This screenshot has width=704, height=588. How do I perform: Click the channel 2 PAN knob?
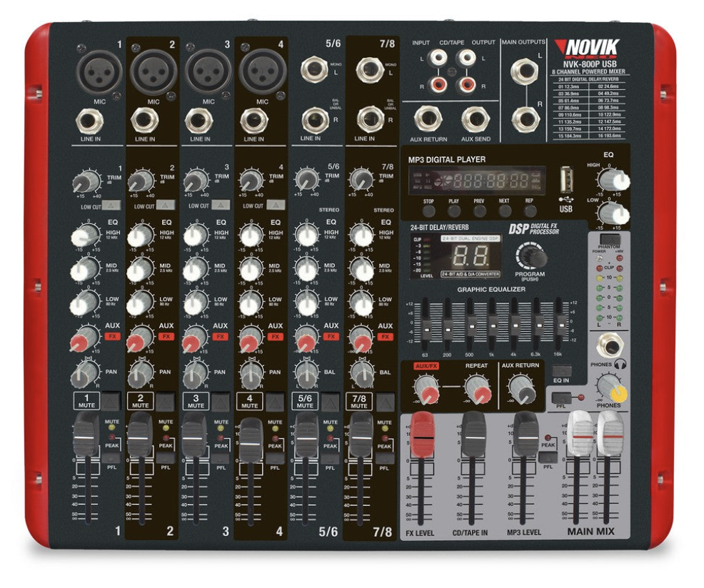click(x=141, y=374)
